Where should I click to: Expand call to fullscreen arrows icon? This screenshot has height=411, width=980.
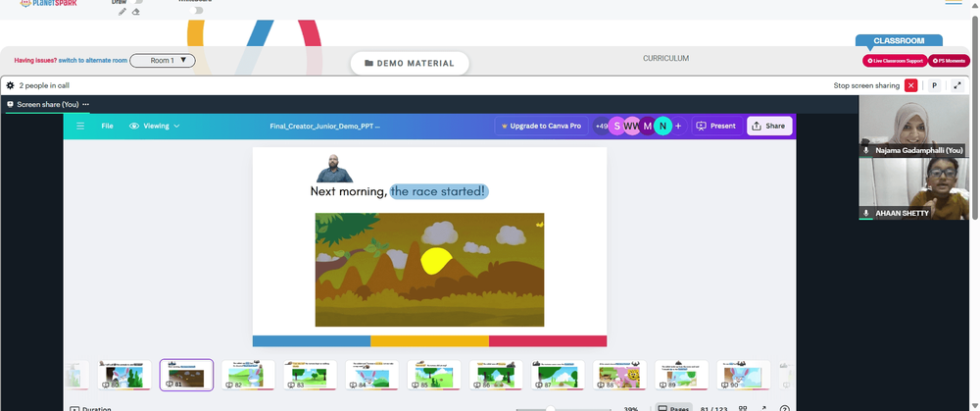pos(957,85)
